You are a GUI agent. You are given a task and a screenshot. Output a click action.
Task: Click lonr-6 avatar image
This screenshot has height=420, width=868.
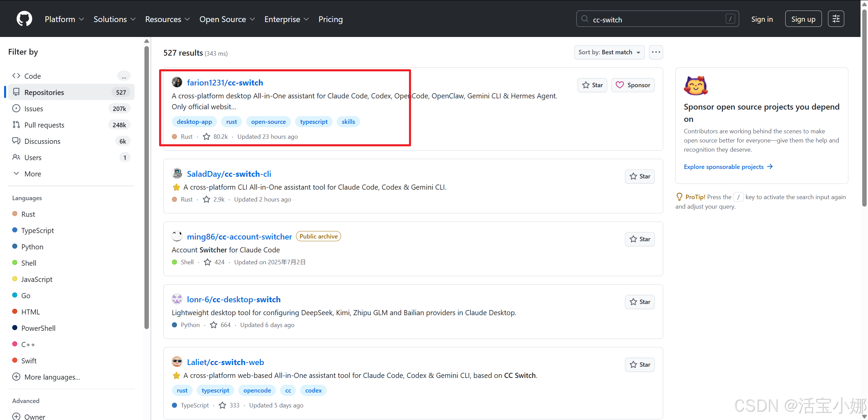177,299
